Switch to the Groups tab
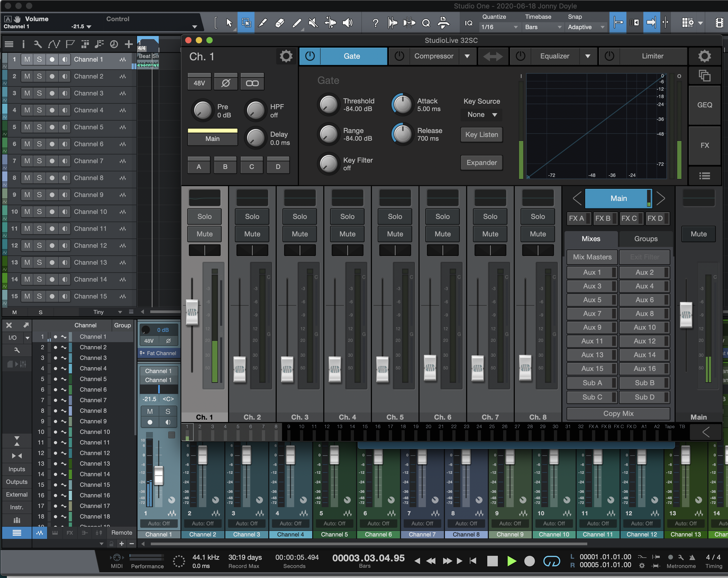The height and width of the screenshot is (578, 728). [x=646, y=238]
